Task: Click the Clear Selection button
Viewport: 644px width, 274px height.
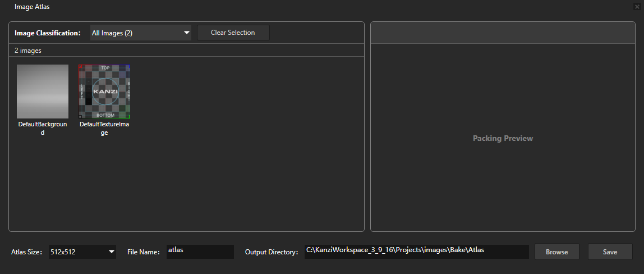Action: coord(233,33)
